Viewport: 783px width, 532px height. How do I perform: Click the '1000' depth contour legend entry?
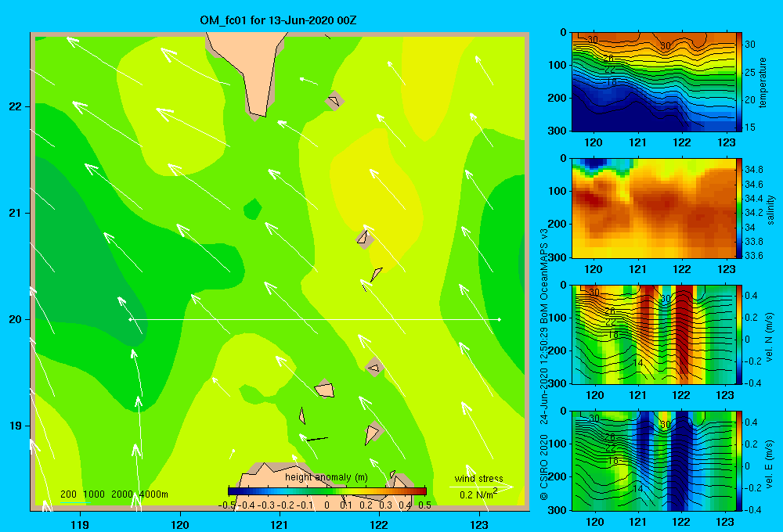coord(94,494)
